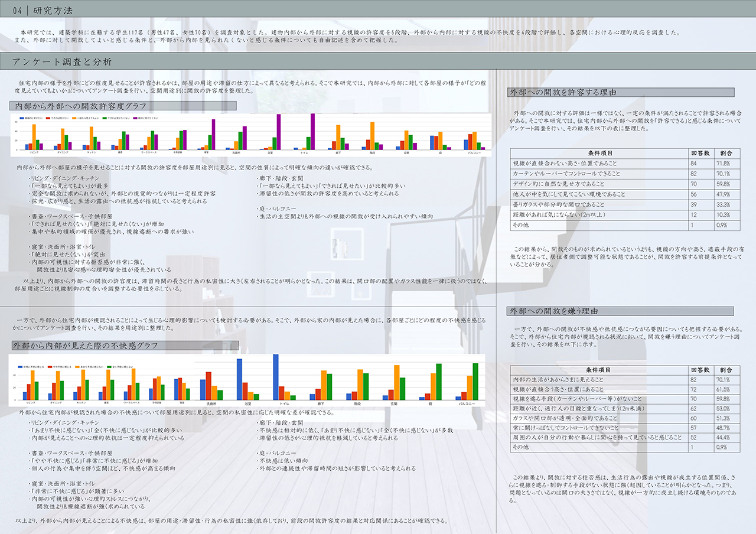Click the '外部への開放を嫌う理由' heading
Screen dimensions: 756x534
554,311
